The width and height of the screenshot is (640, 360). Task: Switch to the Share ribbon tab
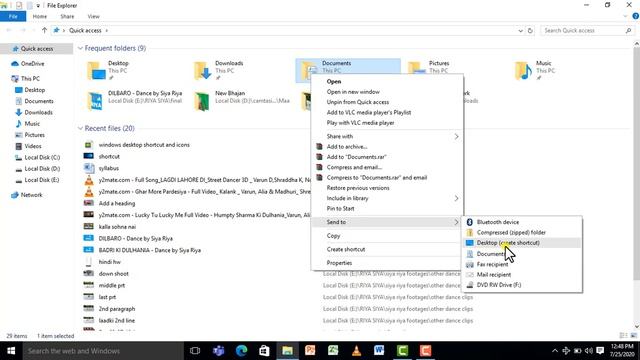tap(67, 16)
